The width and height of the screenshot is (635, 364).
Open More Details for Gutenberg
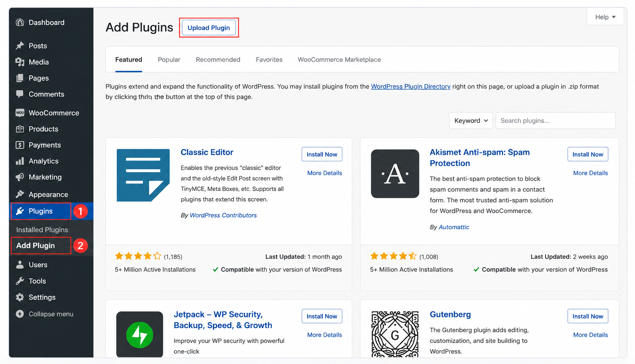click(590, 335)
